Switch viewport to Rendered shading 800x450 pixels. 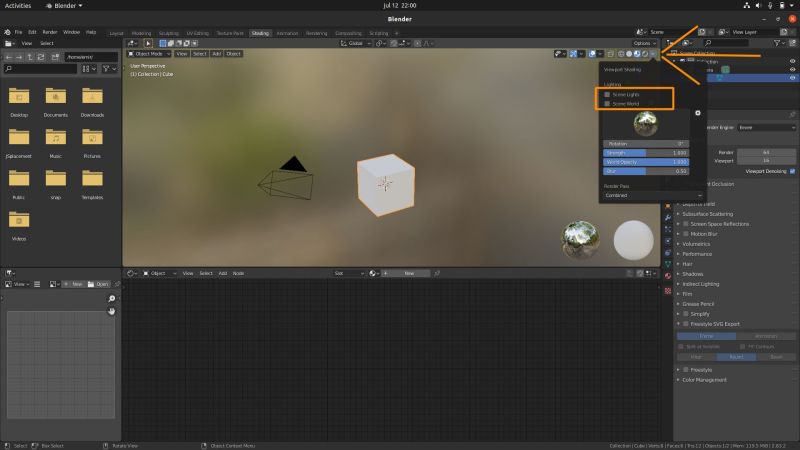coord(645,54)
